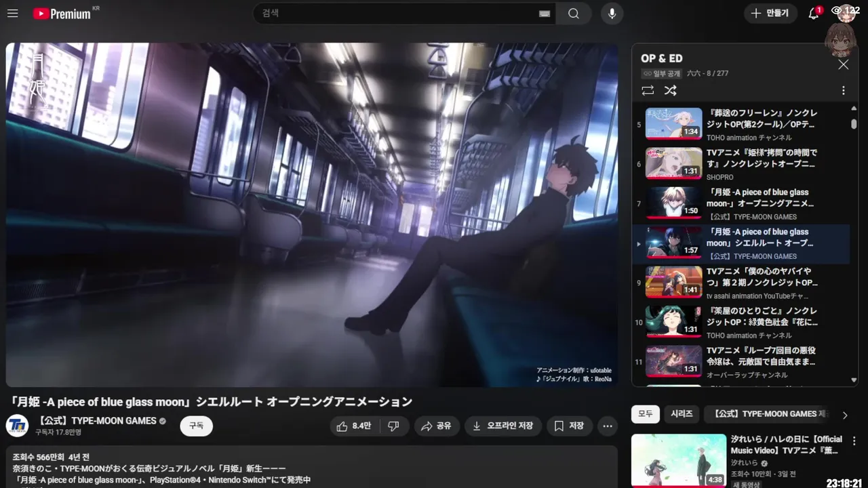The image size is (868, 488).
Task: Open the 汐れいら recommended video thumbnail
Action: tap(679, 460)
